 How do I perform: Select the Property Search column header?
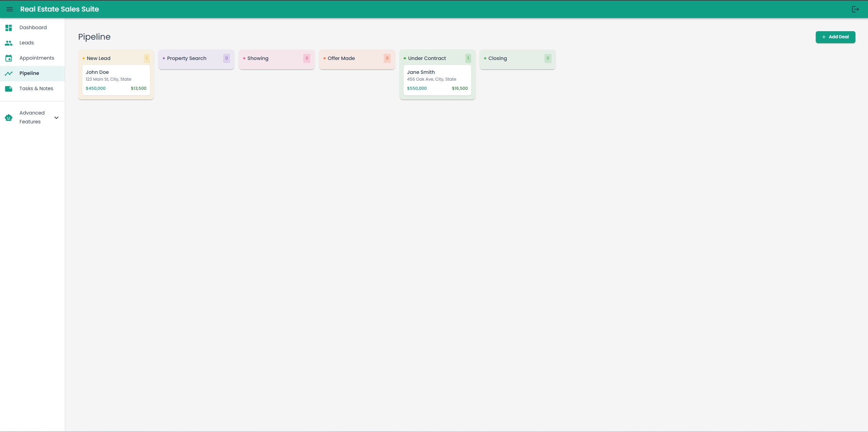click(x=187, y=58)
